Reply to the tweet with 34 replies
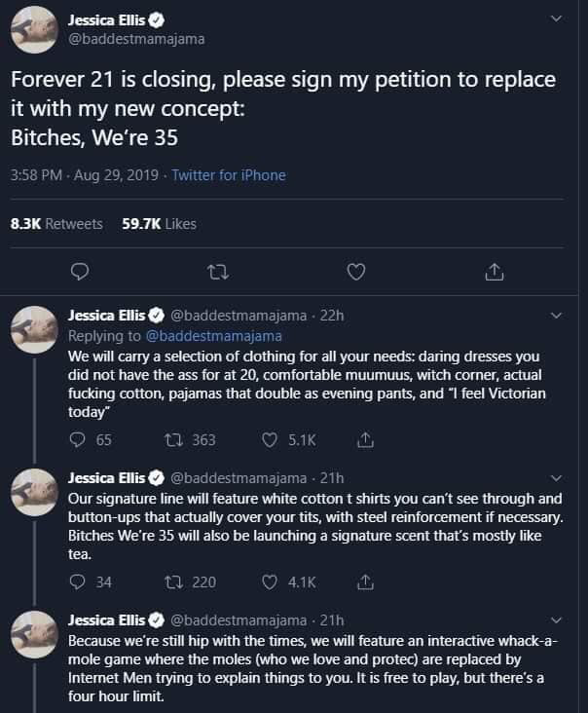The width and height of the screenshot is (588, 713). click(x=79, y=582)
